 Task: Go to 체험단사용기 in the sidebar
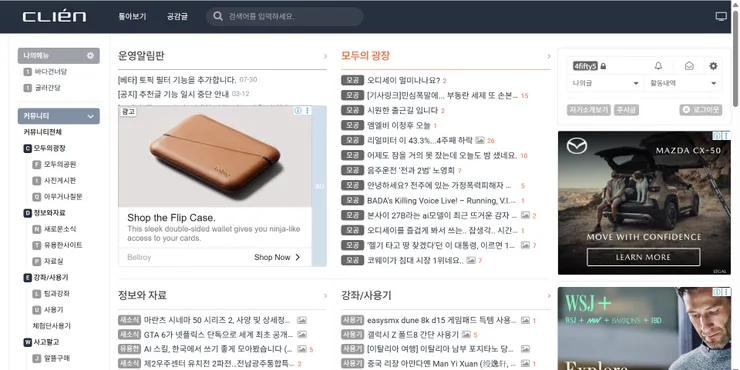point(51,326)
